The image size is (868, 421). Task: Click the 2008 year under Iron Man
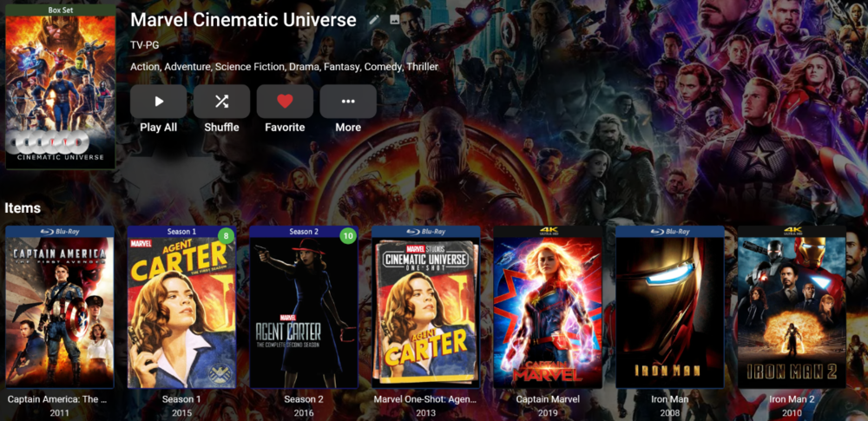tap(670, 413)
